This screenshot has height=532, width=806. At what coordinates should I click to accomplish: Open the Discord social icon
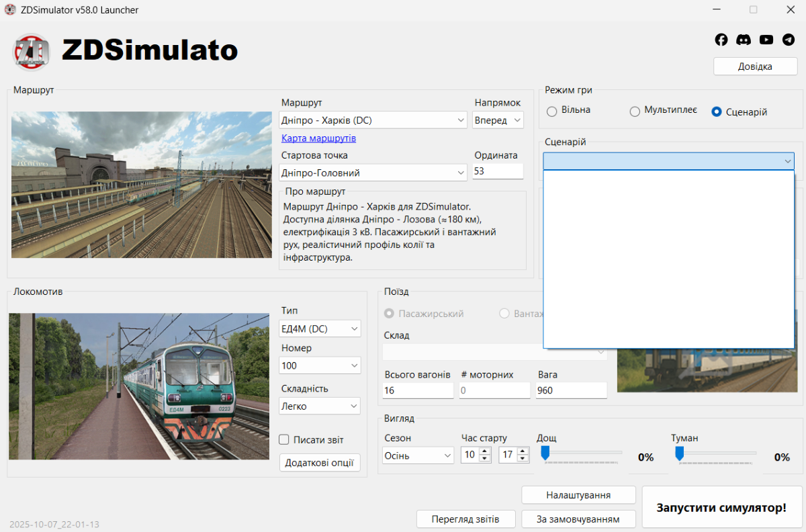click(x=744, y=40)
